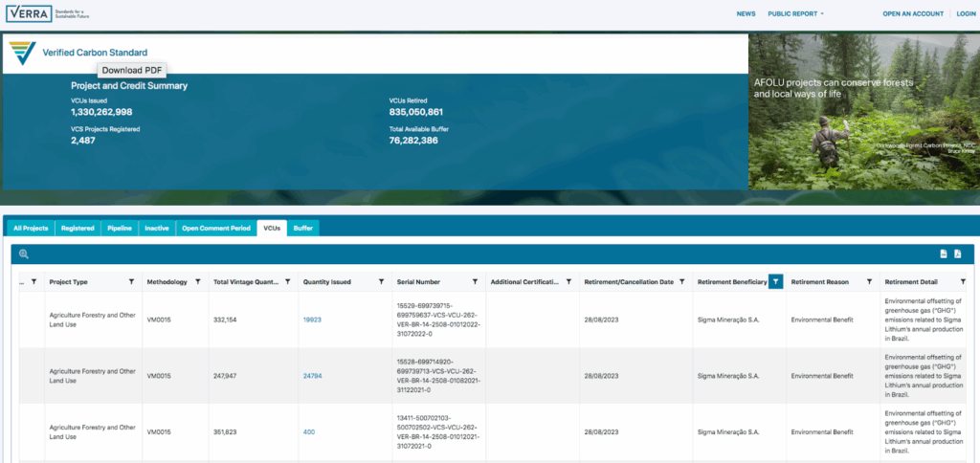Open the filter for the Methodology column
980x463 pixels.
(197, 282)
